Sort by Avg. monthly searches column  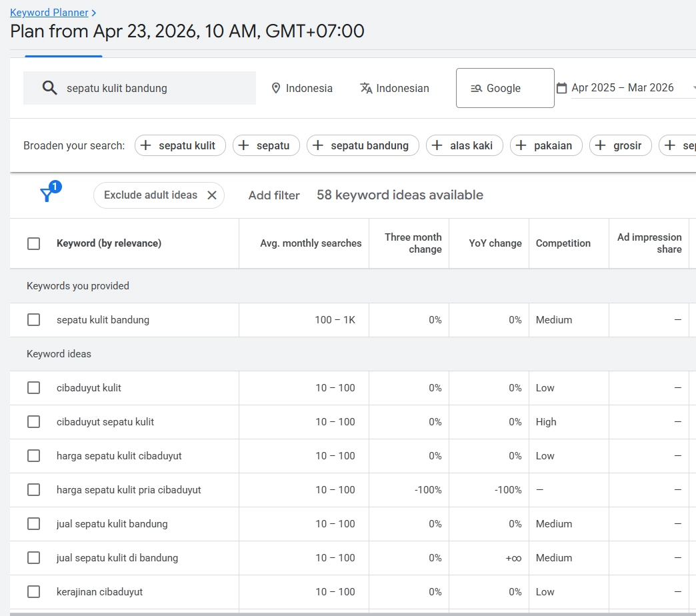[x=311, y=243]
